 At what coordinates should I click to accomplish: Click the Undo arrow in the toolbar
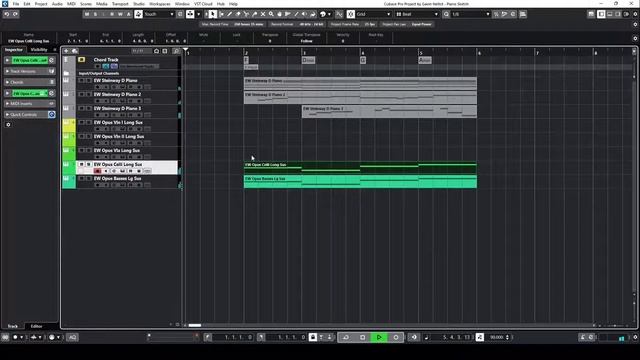coord(7,14)
